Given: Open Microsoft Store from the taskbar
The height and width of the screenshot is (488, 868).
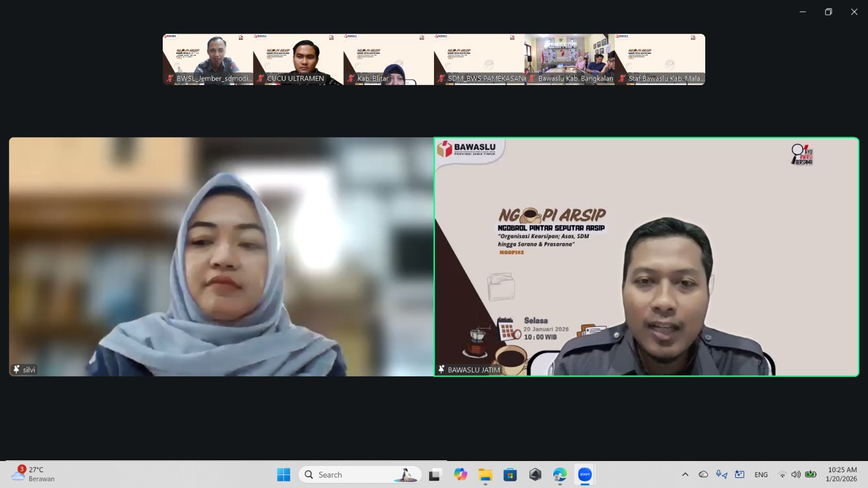Looking at the screenshot, I should [510, 474].
